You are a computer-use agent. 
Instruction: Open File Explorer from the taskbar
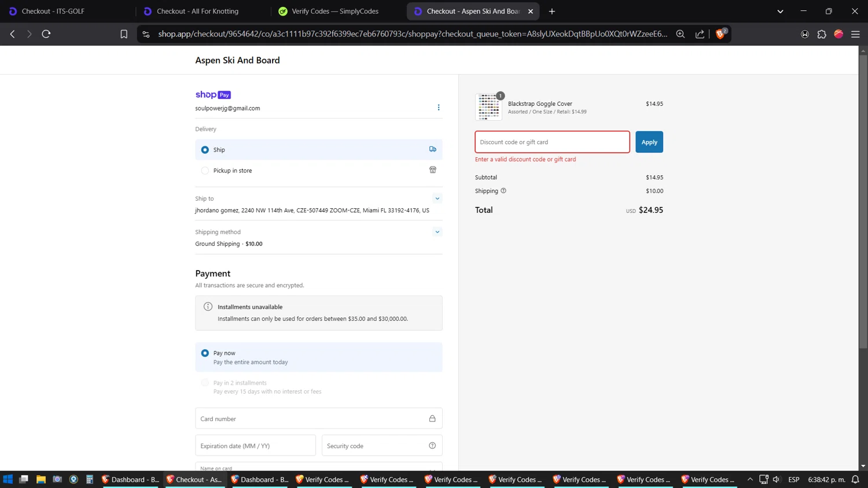point(41,479)
